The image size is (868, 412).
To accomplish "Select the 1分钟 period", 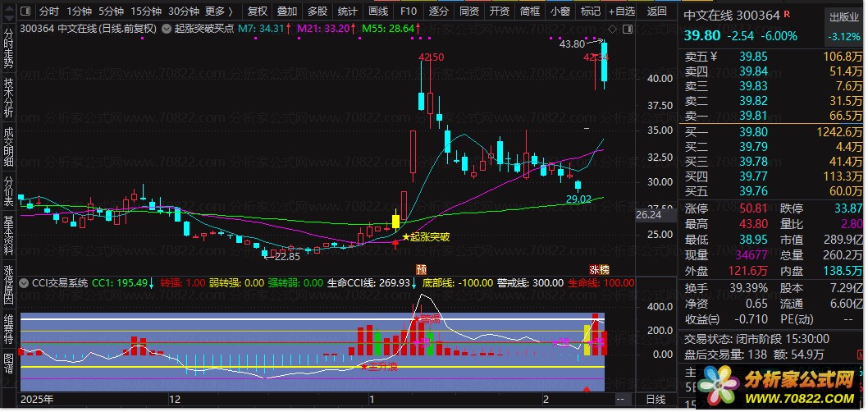I will pos(79,11).
